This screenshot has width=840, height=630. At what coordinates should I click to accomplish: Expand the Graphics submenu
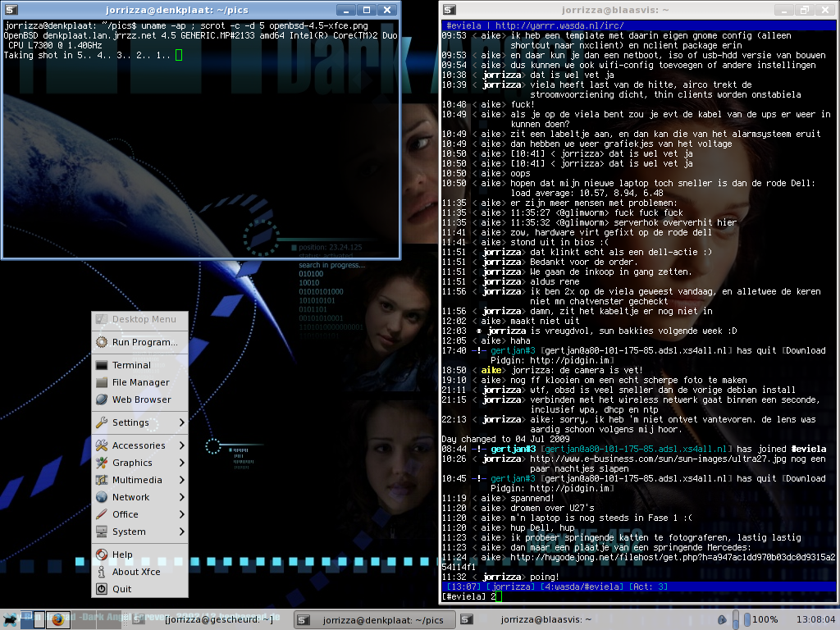(x=139, y=463)
